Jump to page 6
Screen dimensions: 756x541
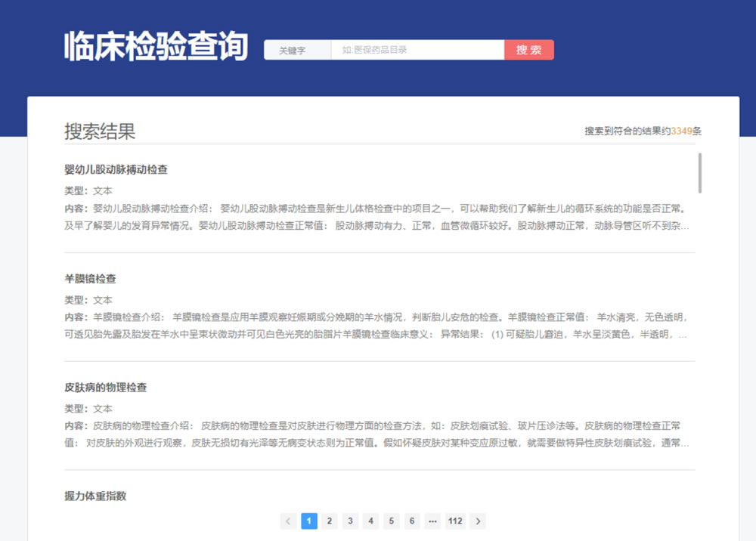click(x=412, y=521)
